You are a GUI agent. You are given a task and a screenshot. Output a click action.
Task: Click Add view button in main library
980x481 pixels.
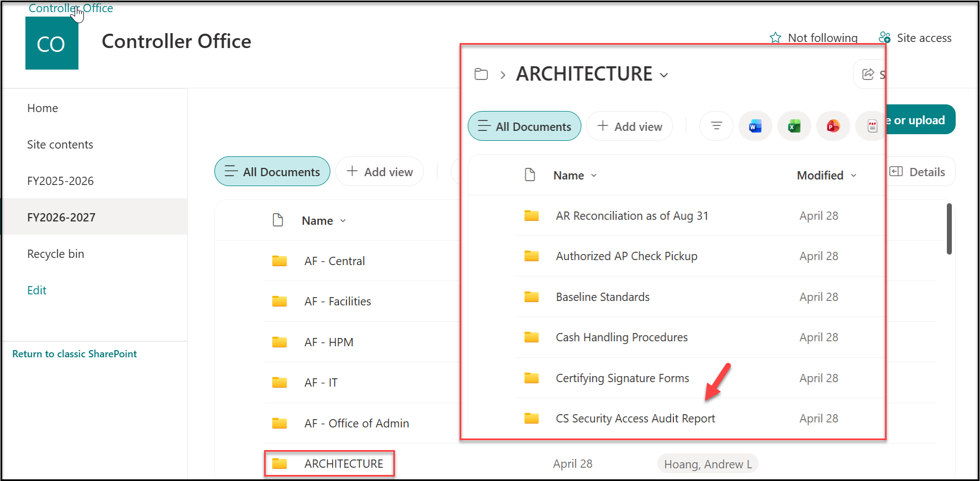coord(380,171)
